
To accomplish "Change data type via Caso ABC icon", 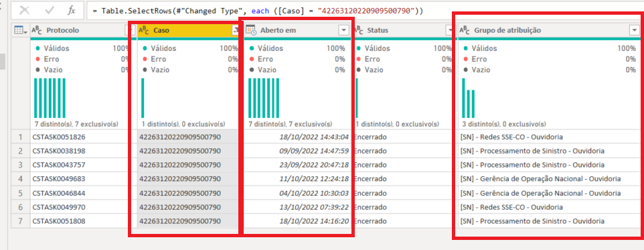I will [144, 30].
